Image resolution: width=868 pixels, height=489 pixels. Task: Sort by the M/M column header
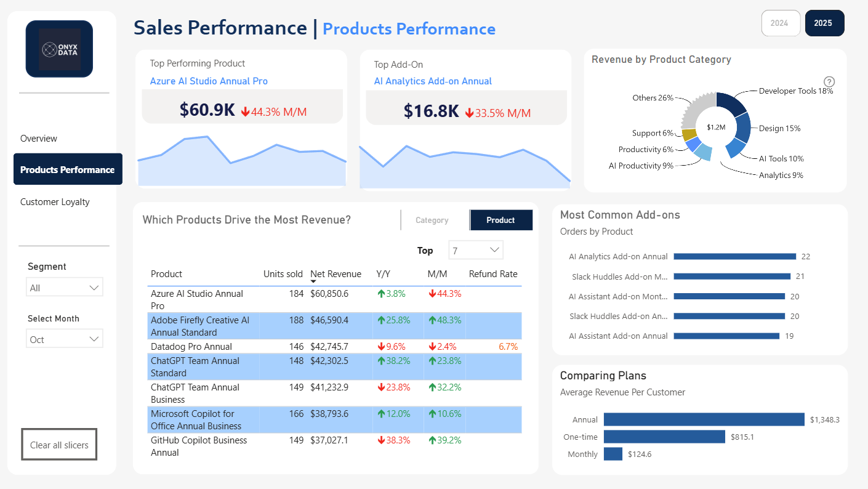[438, 274]
